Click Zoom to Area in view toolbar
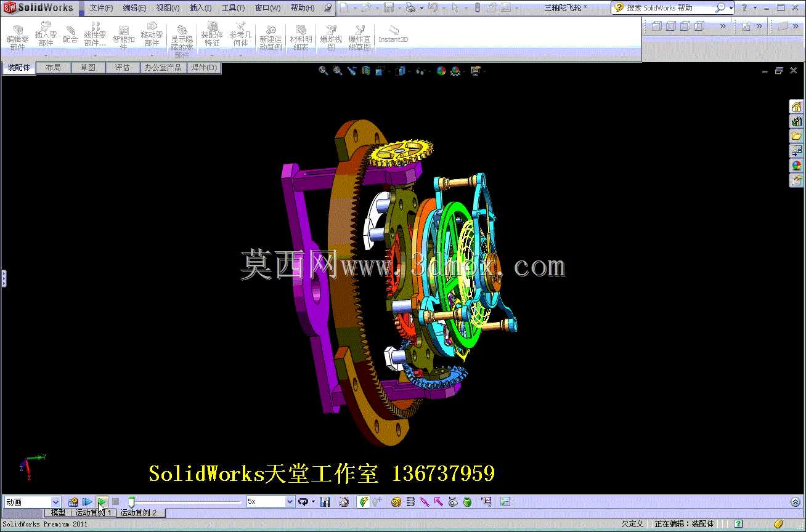 click(337, 71)
